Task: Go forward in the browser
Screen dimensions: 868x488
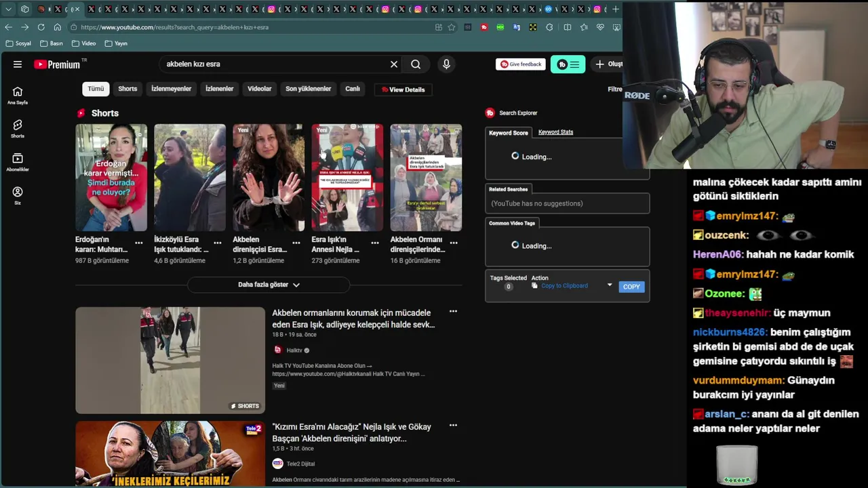Action: (x=24, y=27)
